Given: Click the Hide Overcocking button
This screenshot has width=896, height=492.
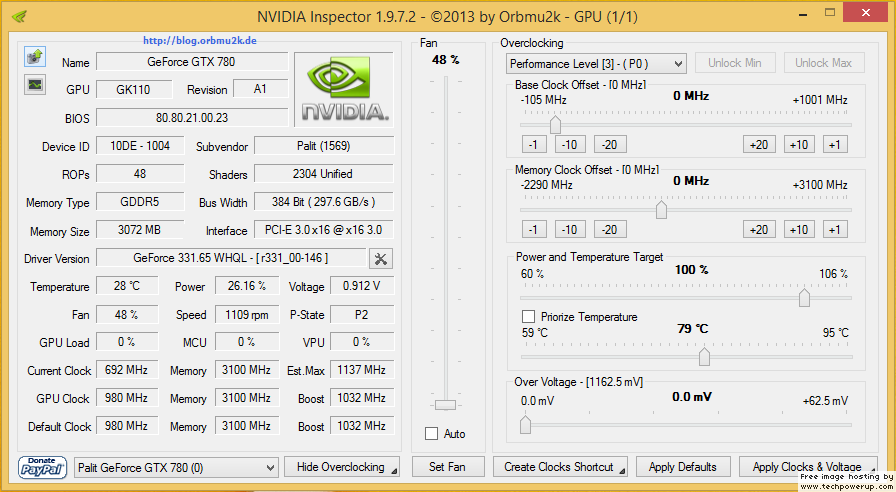Looking at the screenshot, I should click(342, 467).
